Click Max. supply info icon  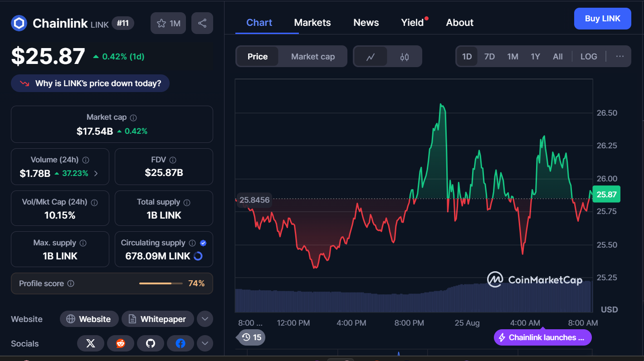point(83,243)
